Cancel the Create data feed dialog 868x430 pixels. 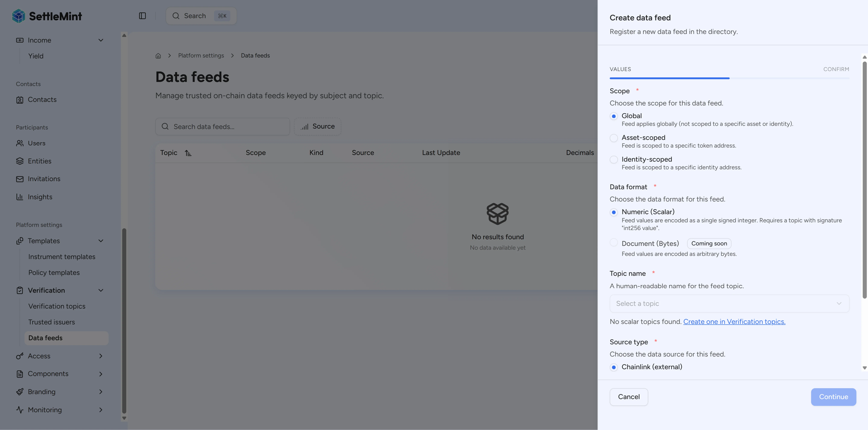(x=628, y=397)
